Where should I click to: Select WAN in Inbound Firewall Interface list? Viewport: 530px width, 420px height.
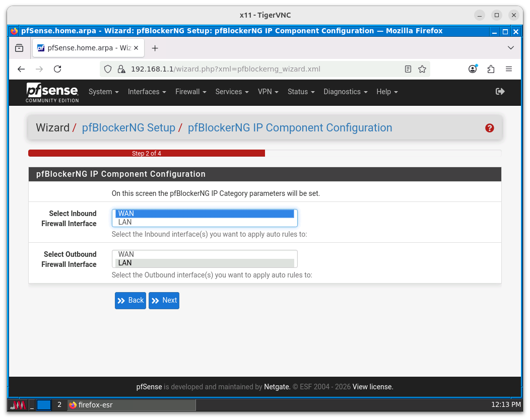(x=205, y=214)
